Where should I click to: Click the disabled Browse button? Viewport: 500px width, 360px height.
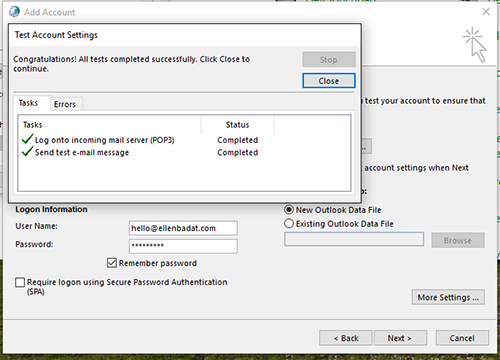458,240
